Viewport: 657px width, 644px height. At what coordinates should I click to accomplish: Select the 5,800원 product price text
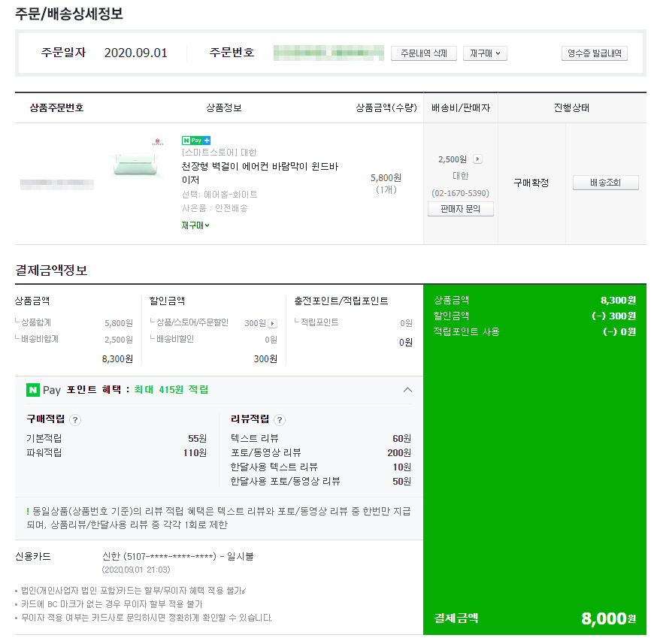(386, 178)
